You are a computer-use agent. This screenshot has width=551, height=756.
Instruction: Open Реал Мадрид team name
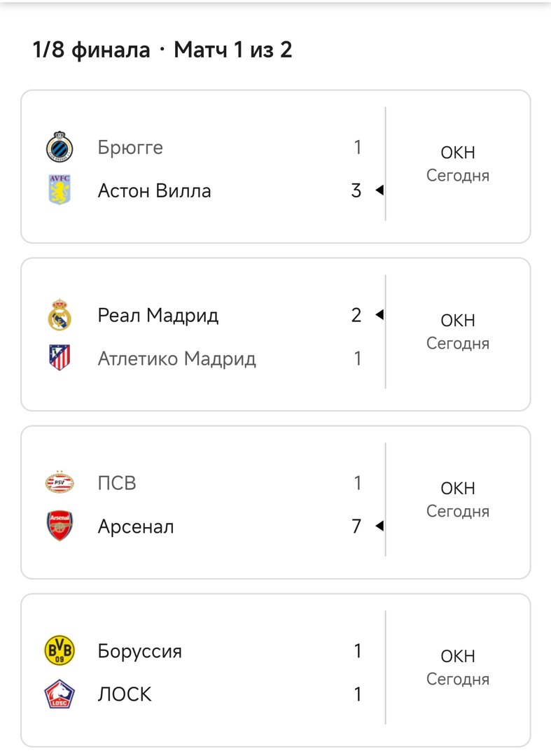(x=158, y=316)
